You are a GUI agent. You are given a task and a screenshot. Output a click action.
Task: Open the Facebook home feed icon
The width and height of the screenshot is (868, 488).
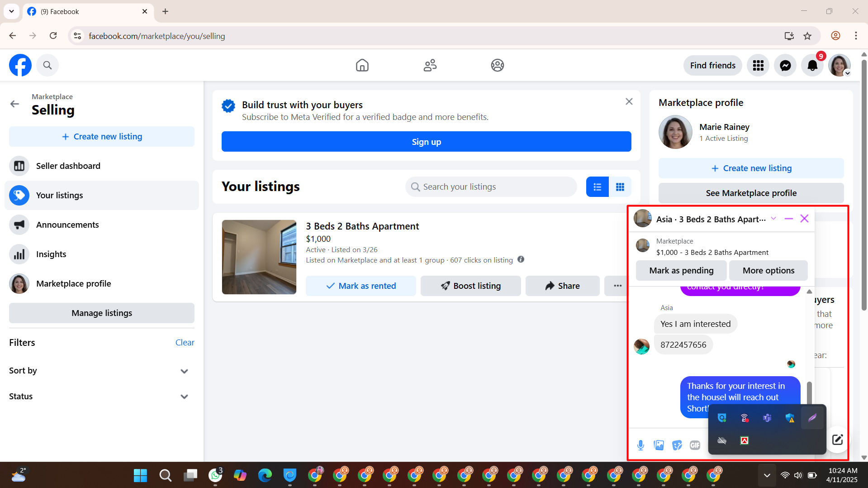point(362,65)
